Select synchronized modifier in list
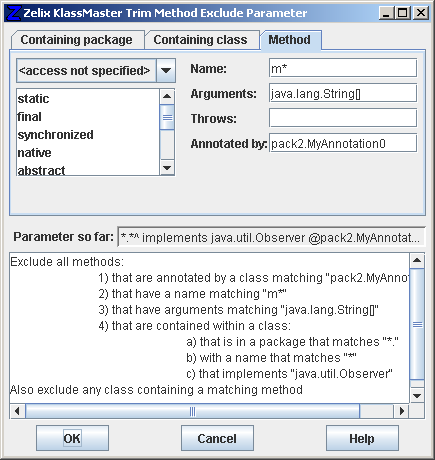Viewport: 435px width, 460px height. point(88,135)
